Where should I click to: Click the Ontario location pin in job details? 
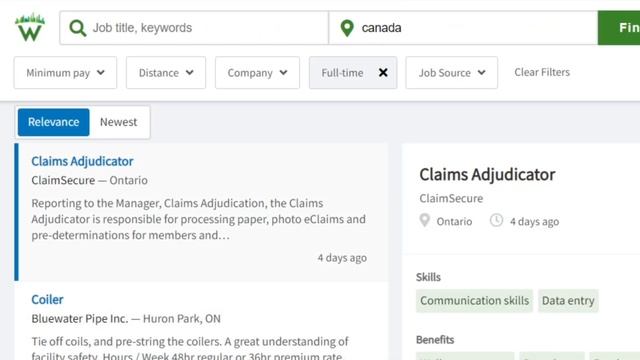(424, 220)
